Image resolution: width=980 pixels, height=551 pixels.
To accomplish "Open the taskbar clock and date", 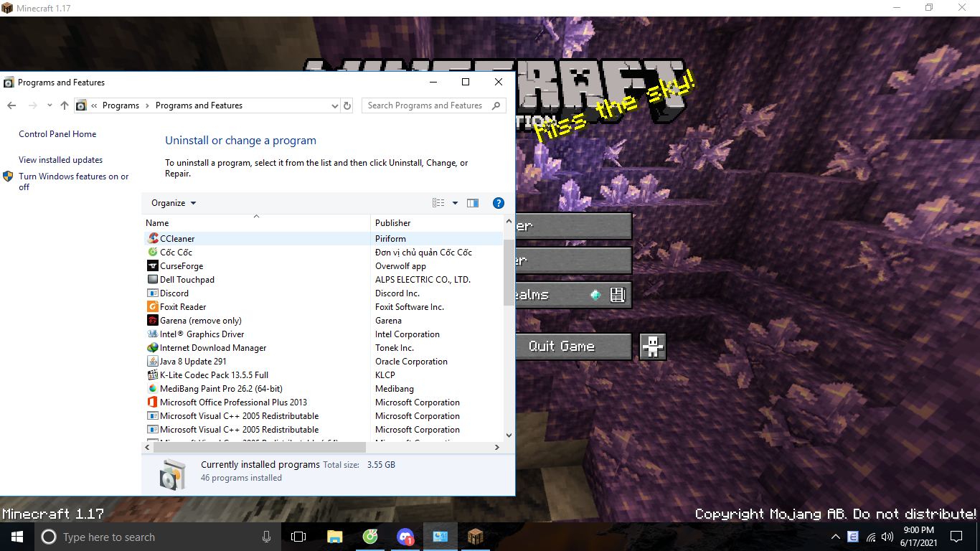I will click(x=918, y=537).
